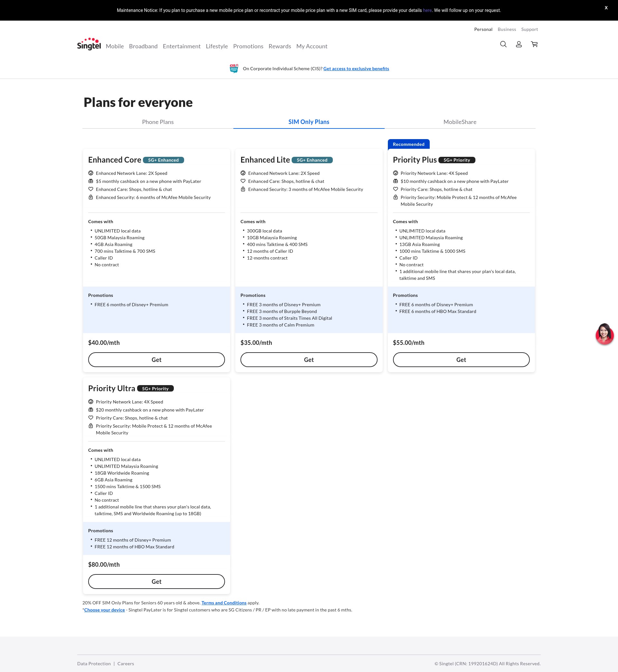
Task: Open the My Account menu
Action: pos(312,46)
